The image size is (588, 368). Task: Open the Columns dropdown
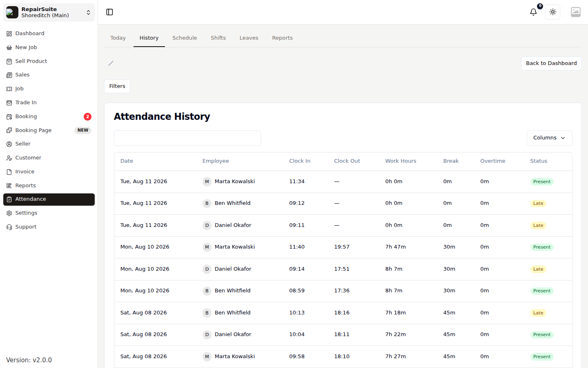point(549,138)
